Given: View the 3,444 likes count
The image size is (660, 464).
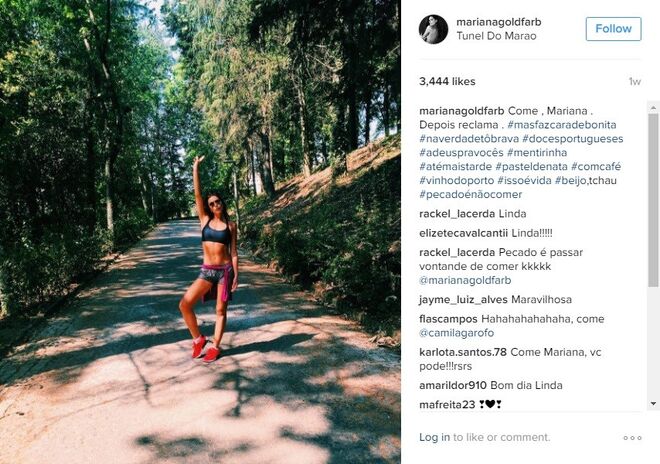Looking at the screenshot, I should coord(447,82).
